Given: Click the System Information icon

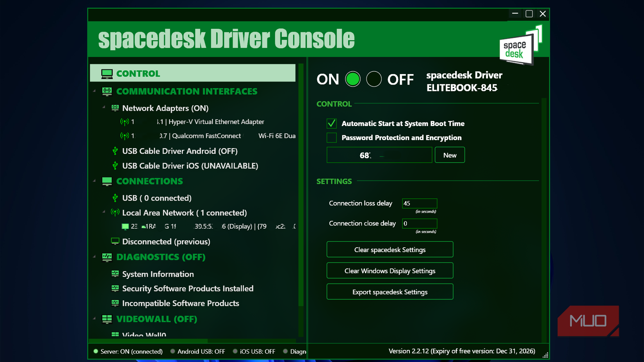Looking at the screenshot, I should (115, 274).
